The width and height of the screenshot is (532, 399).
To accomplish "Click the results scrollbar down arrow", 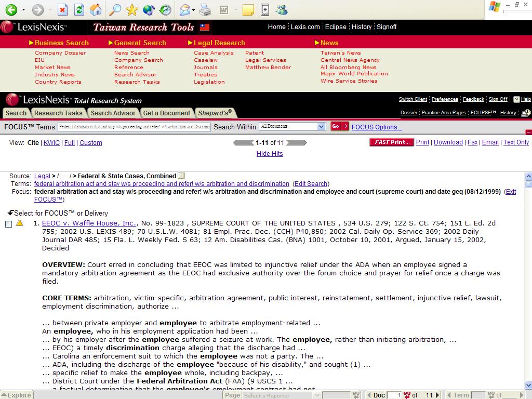I will coord(528,385).
